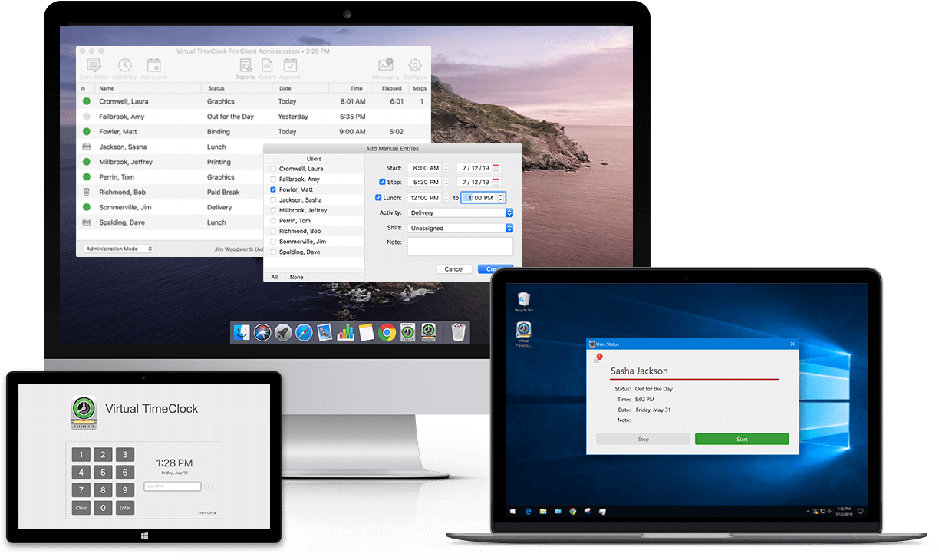Click the green Start button for Sasha Jackson
This screenshot has width=939, height=560.
tap(742, 440)
